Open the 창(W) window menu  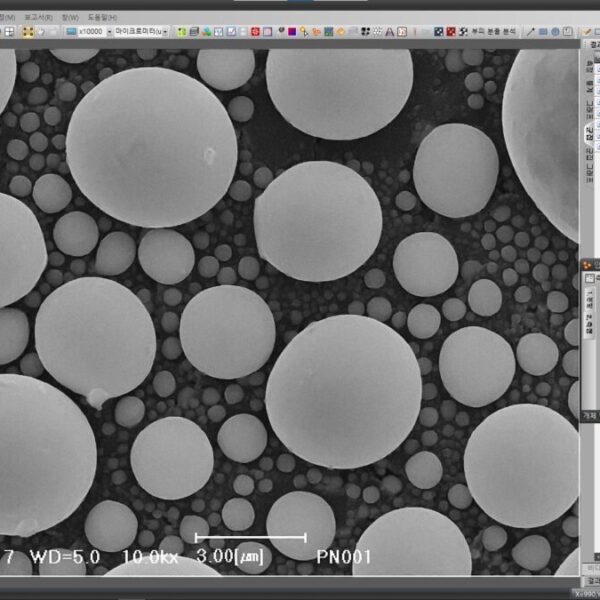(70, 17)
